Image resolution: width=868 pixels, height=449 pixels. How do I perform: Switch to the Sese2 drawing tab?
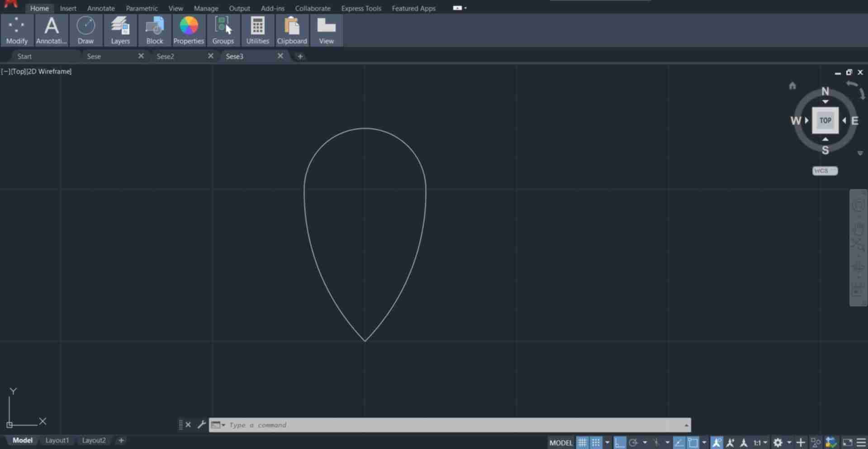point(165,56)
